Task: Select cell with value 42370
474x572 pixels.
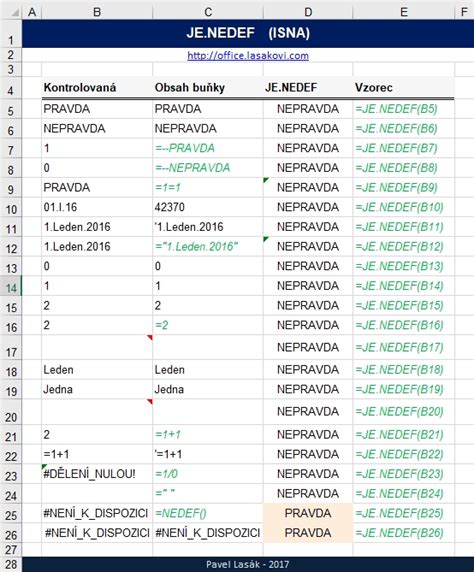Action: coord(208,207)
